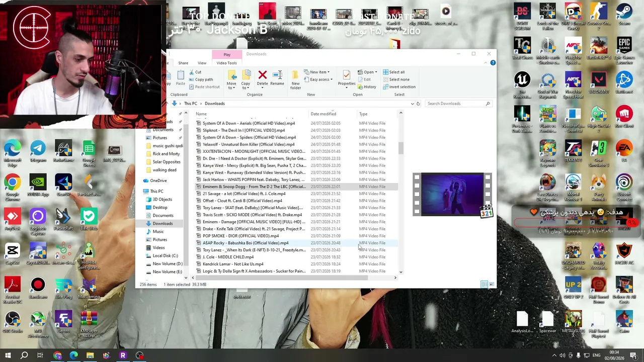
Task: Open the New item dropdown
Action: tap(317, 72)
